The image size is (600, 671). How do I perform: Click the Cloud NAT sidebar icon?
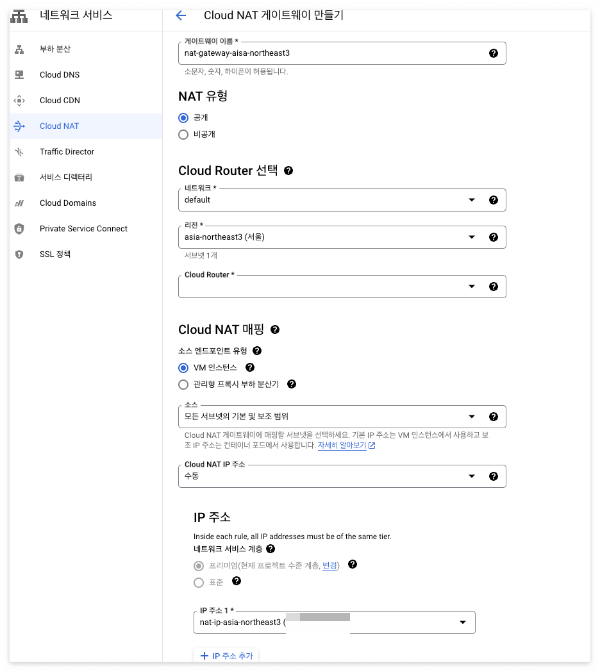[19, 126]
